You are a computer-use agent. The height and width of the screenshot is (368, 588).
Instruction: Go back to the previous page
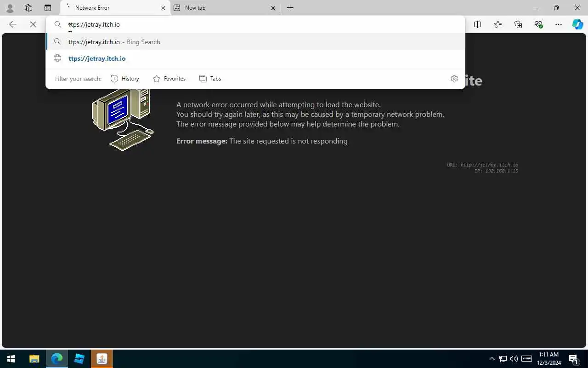[13, 24]
